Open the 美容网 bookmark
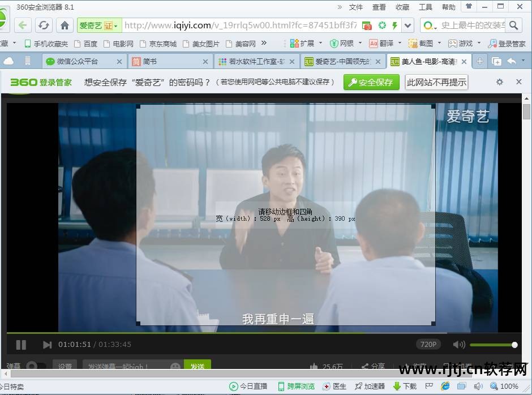The image size is (532, 395). [241, 44]
